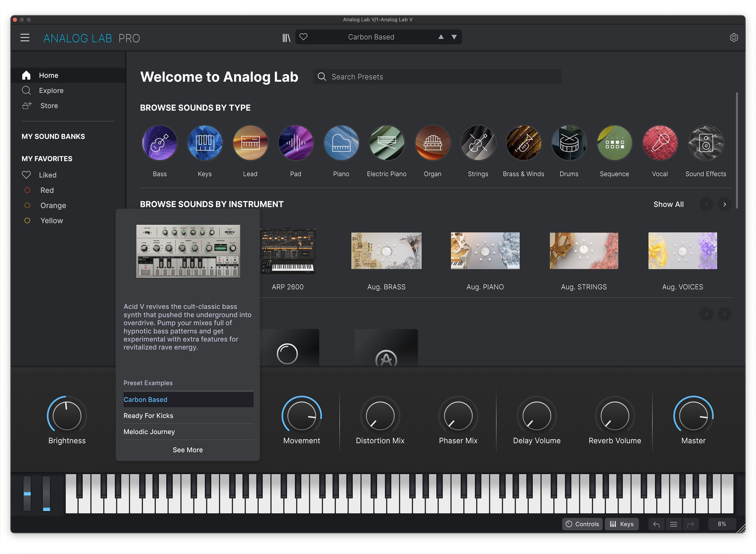756x554 pixels.
Task: Switch to the Keys view
Action: [x=621, y=524]
